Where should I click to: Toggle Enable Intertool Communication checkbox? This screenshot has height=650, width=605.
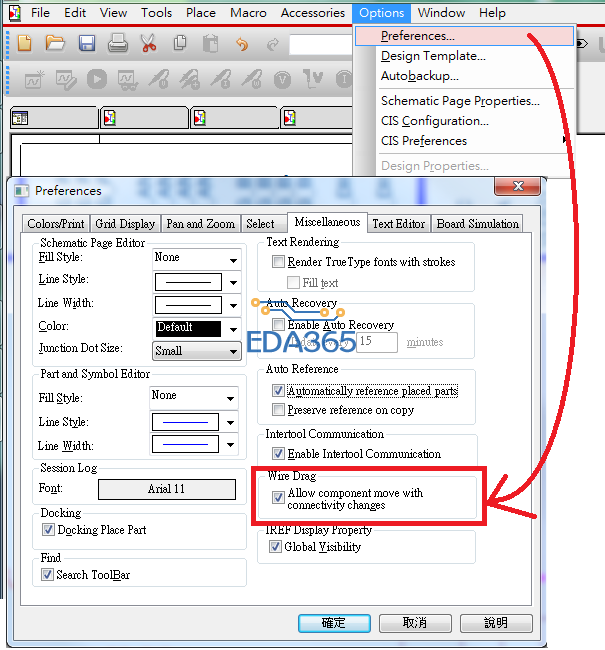click(x=278, y=454)
